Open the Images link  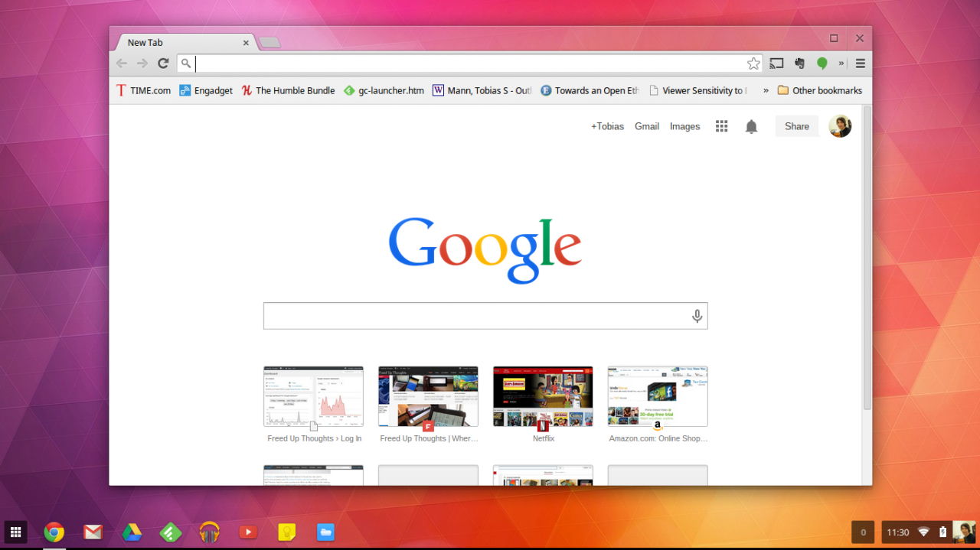[x=684, y=126]
